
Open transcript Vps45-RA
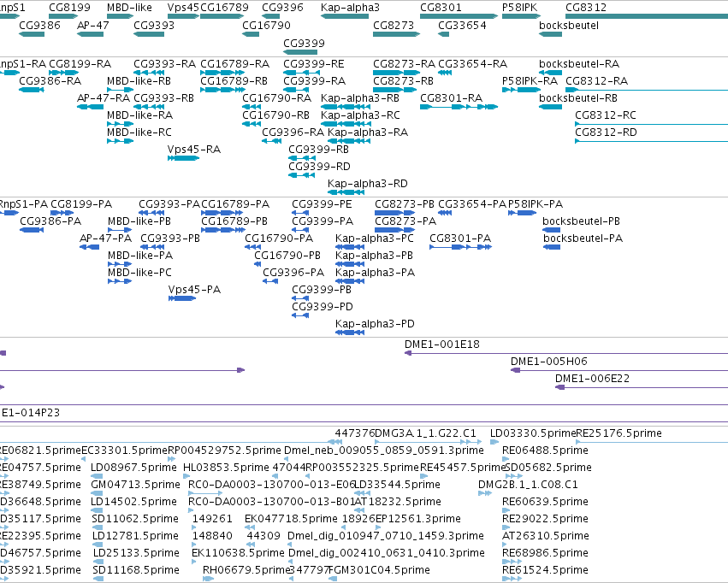[194, 150]
